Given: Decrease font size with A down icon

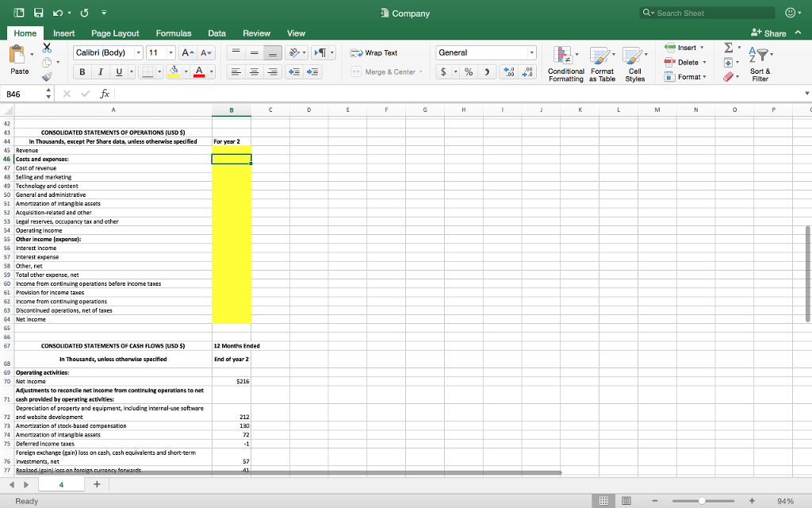Looking at the screenshot, I should 205,52.
